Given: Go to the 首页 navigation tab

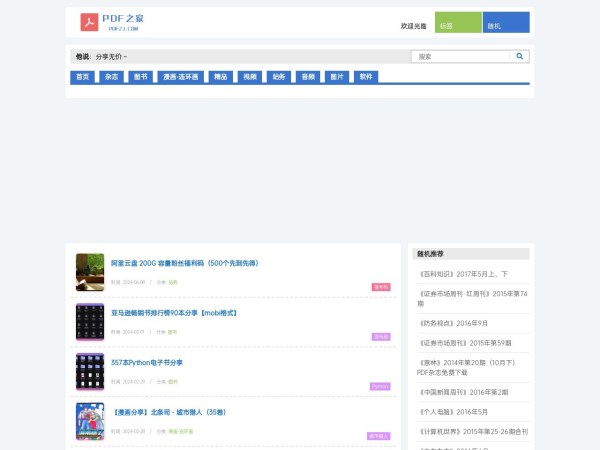Looking at the screenshot, I should pyautogui.click(x=83, y=77).
